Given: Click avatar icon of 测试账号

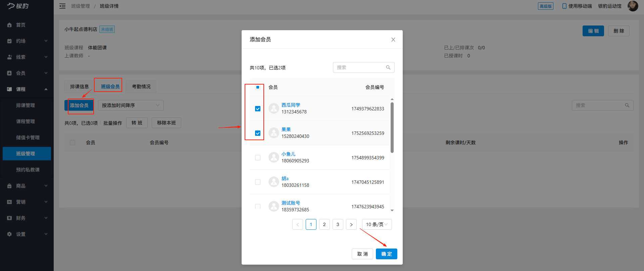Looking at the screenshot, I should (274, 206).
